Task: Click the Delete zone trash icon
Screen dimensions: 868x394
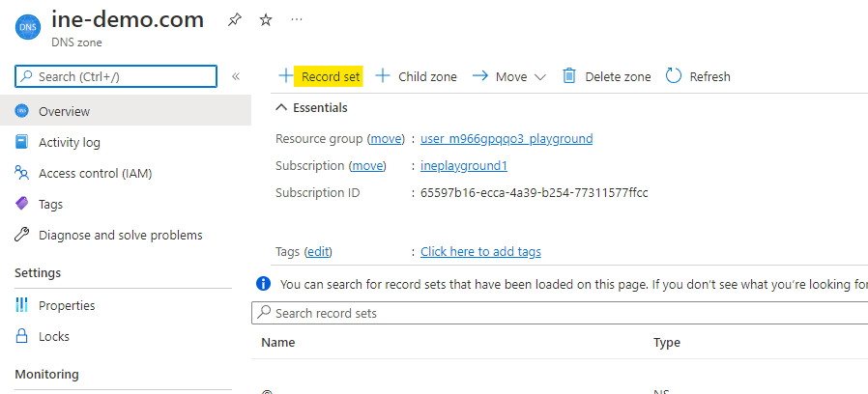Action: (x=569, y=76)
